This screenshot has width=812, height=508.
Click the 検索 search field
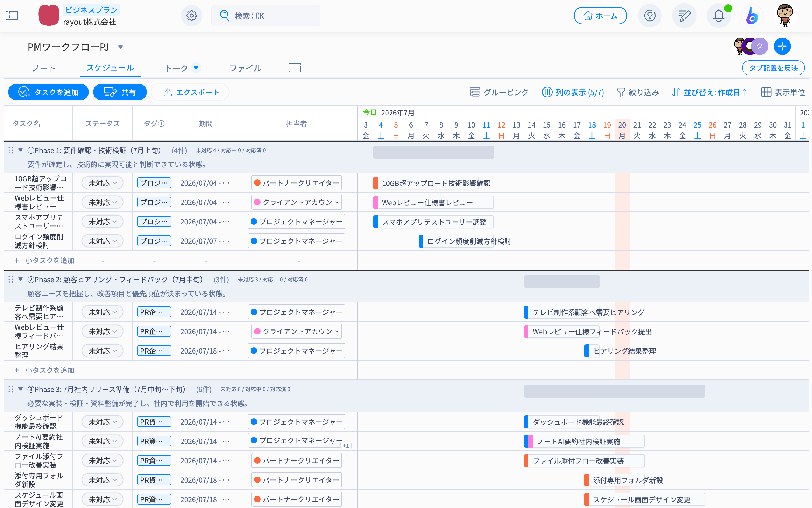click(265, 15)
